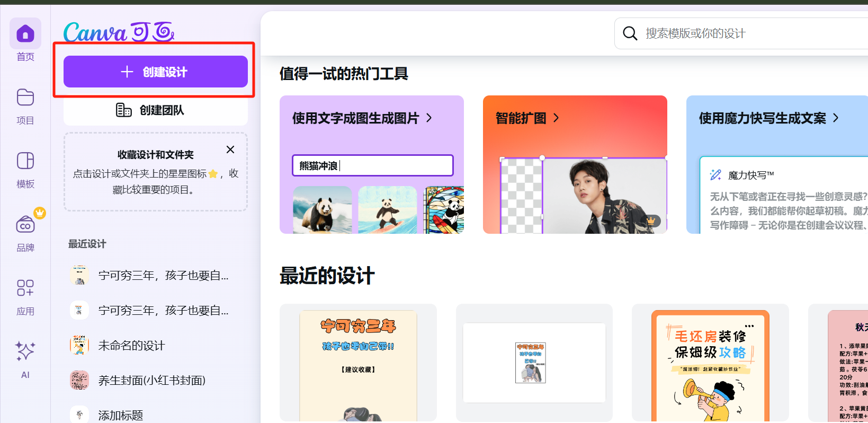Click the 魔力快写™ label text

point(751,175)
